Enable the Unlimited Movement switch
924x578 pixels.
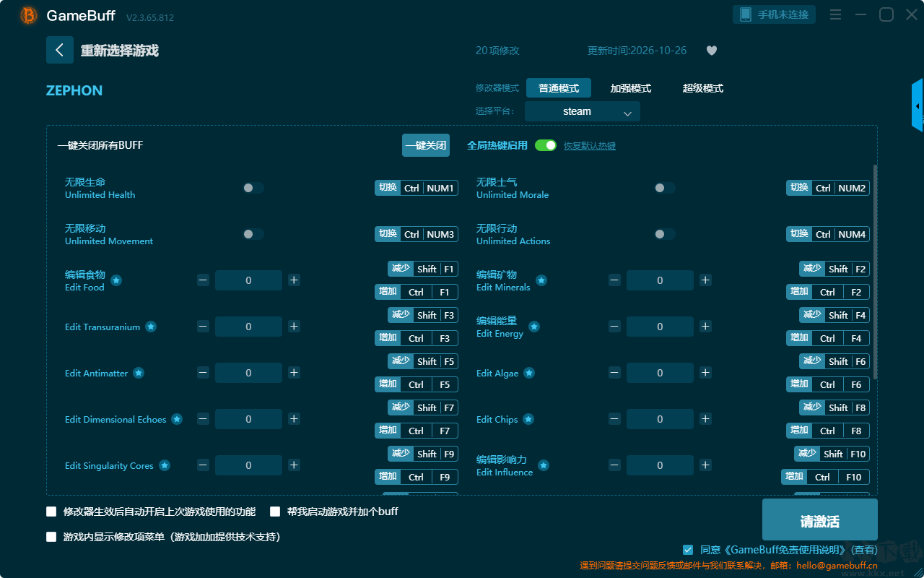(253, 234)
